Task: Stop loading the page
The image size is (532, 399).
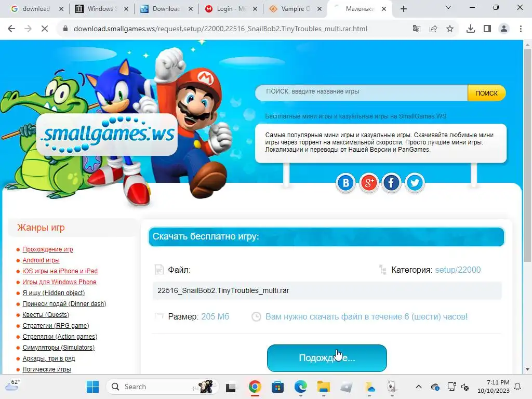Action: coord(44,29)
